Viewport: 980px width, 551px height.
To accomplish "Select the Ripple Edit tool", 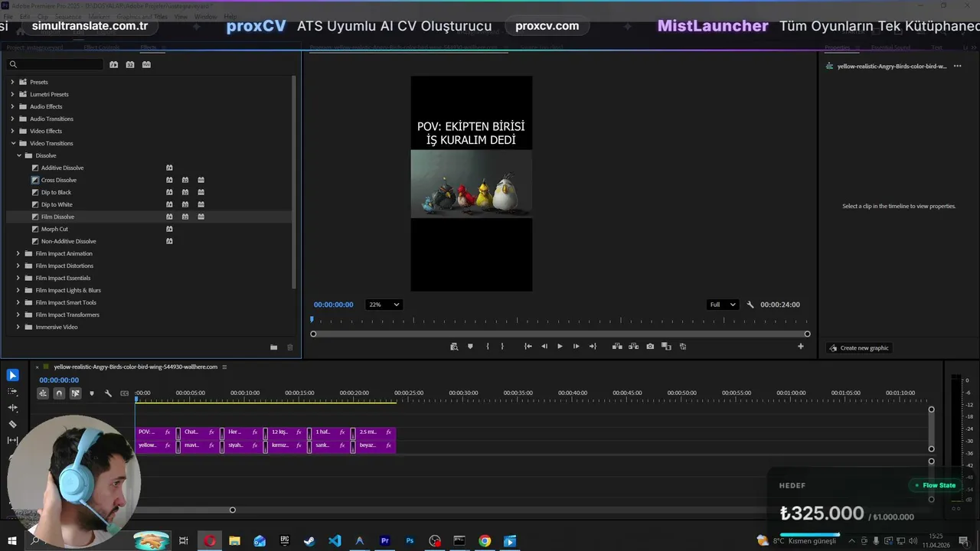I will pos(12,408).
